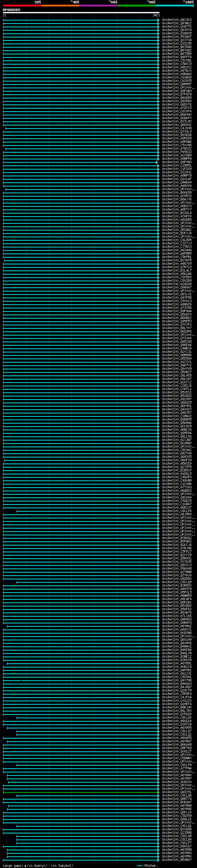Click the alignment bar for UniRef100_C4J938
Screen dimensions: 197x868
(x=82, y=128)
